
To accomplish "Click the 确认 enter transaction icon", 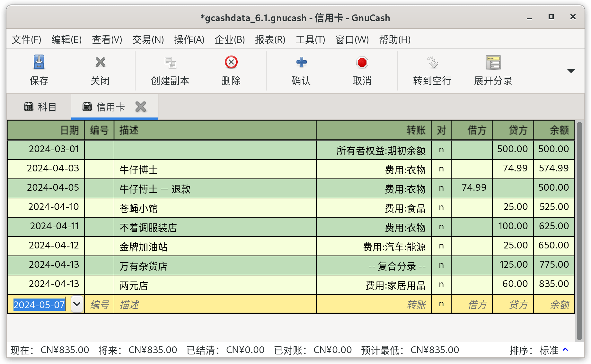I will (301, 62).
